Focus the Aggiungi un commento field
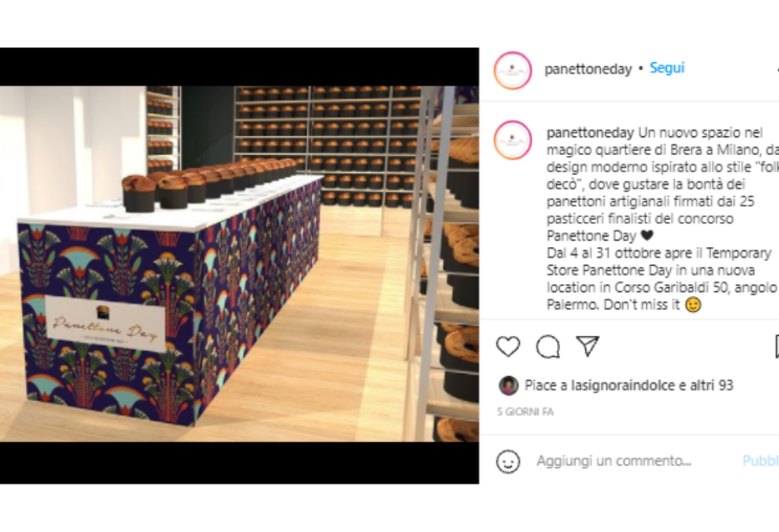Image resolution: width=779 pixels, height=532 pixels. click(x=614, y=461)
